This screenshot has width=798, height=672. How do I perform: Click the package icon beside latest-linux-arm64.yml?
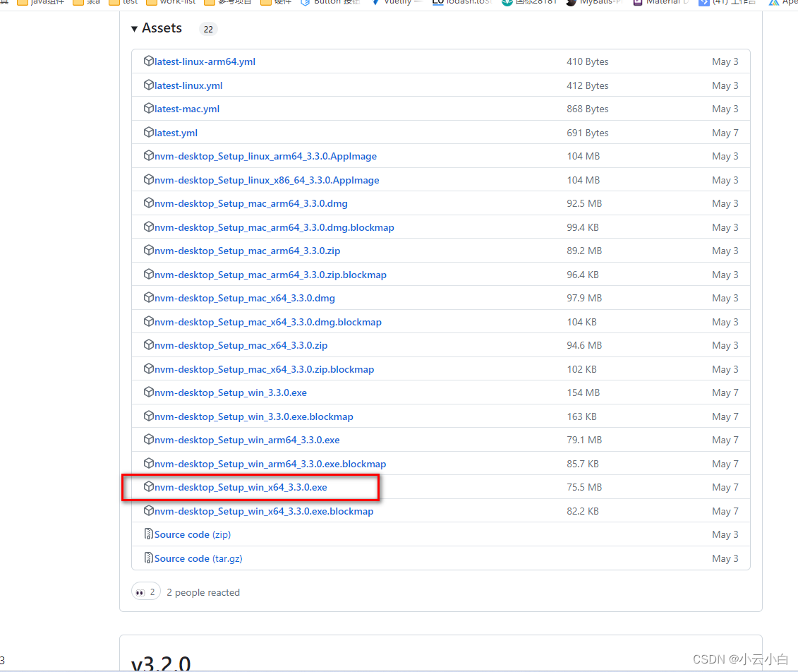pyautogui.click(x=149, y=61)
